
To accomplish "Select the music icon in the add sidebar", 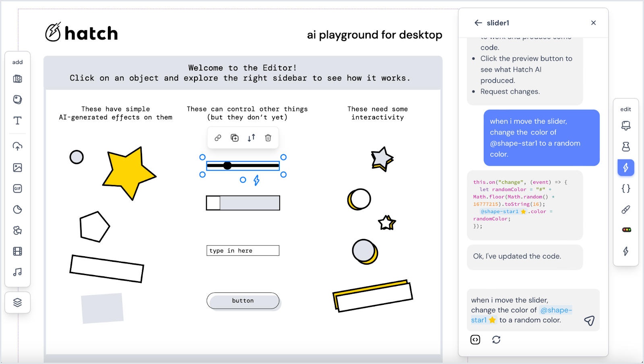I will pos(17,272).
